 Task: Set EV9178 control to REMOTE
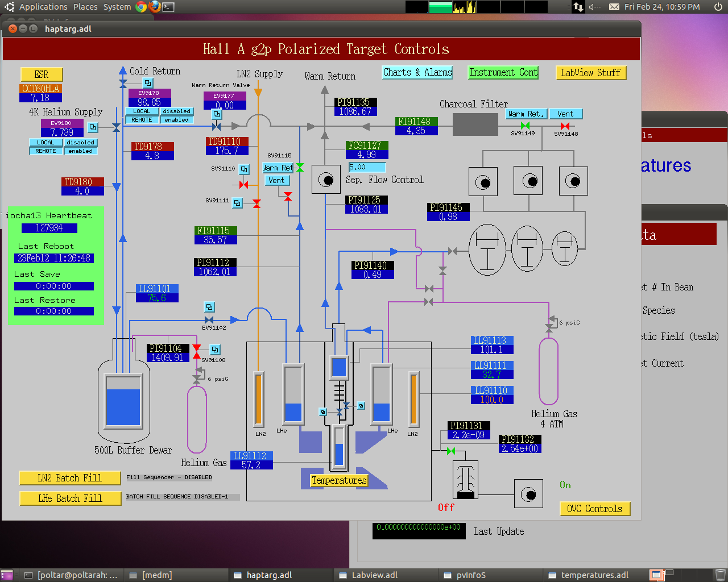click(142, 120)
